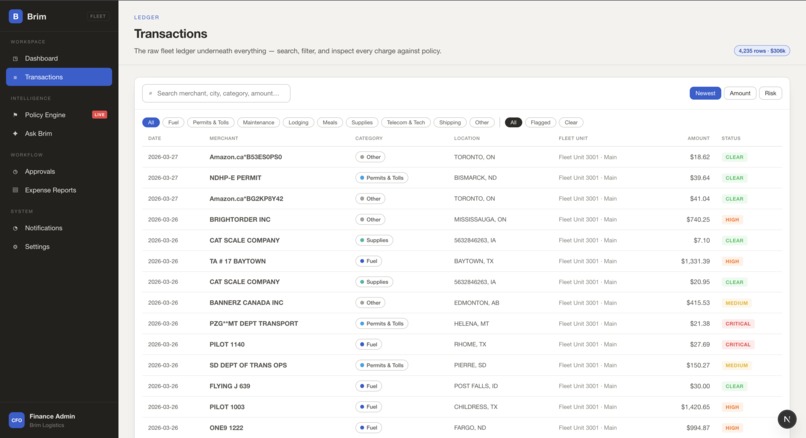Screen dimensions: 806x438
Task: Open the BRIGHTORDER INC transaction
Action: click(x=462, y=220)
